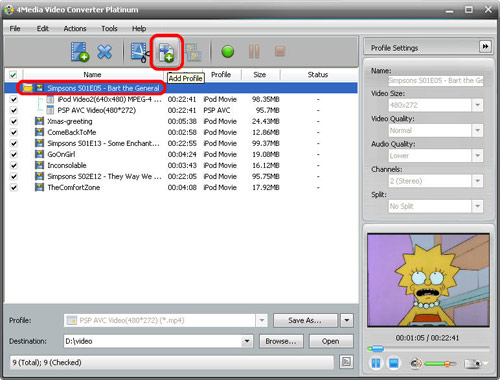Click the app logo in title bar

9,10
